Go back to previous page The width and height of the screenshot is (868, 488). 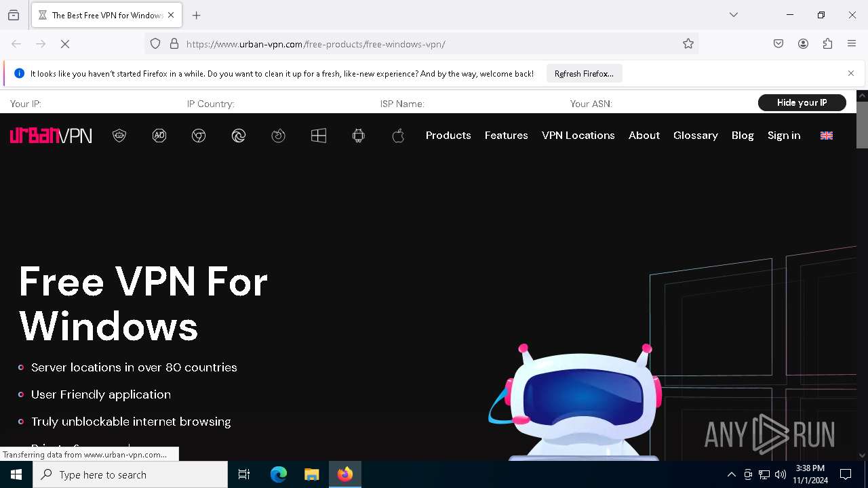[16, 44]
